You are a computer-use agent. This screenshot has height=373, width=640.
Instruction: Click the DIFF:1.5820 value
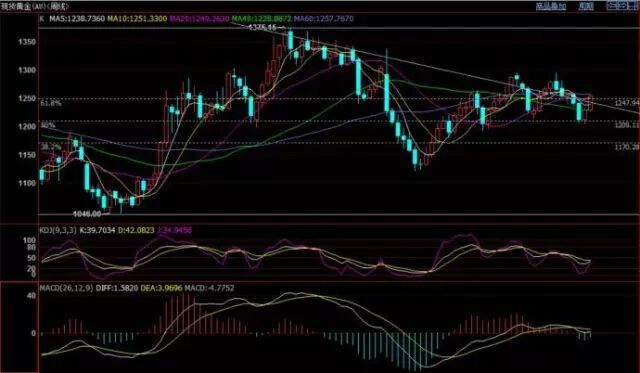pos(117,288)
